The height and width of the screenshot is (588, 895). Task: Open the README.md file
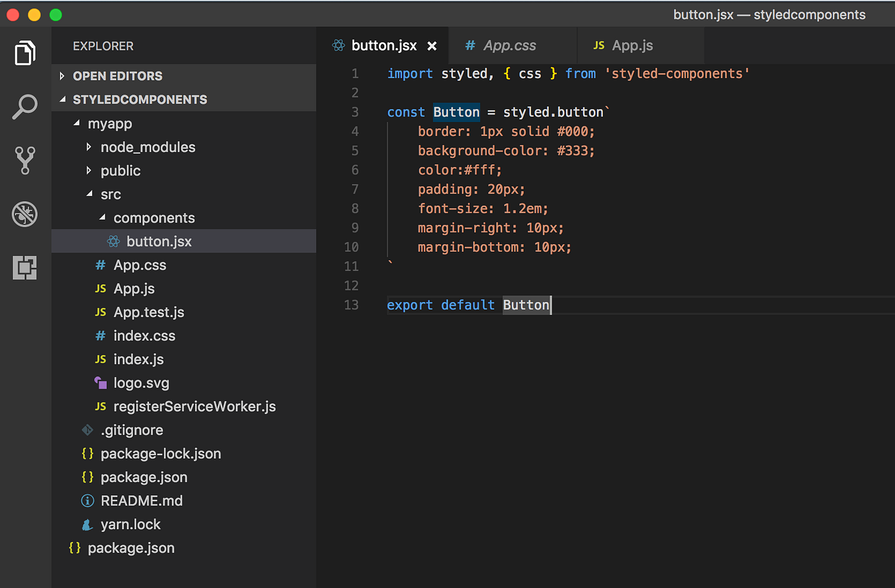141,500
